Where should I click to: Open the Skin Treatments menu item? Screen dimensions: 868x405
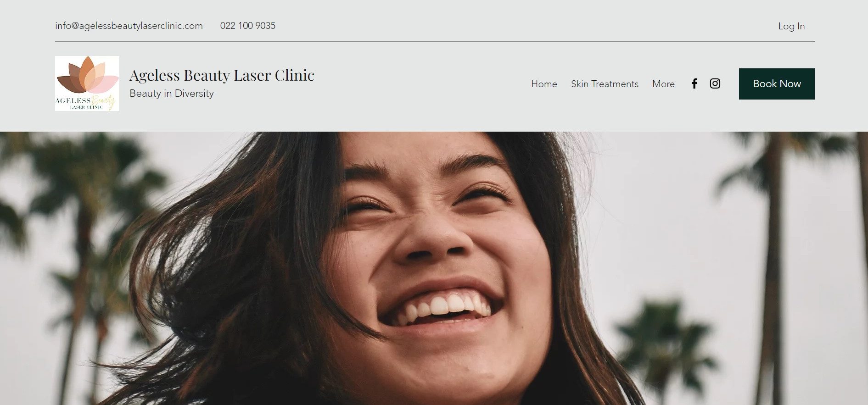point(605,84)
